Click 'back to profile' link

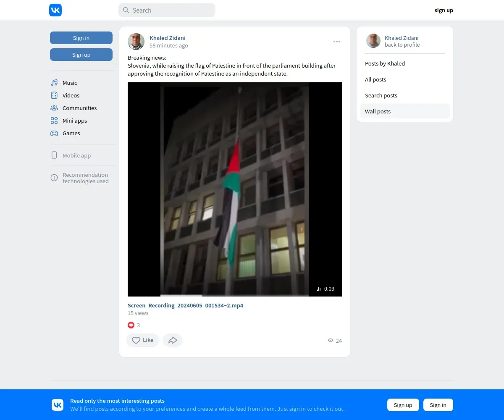click(x=402, y=45)
